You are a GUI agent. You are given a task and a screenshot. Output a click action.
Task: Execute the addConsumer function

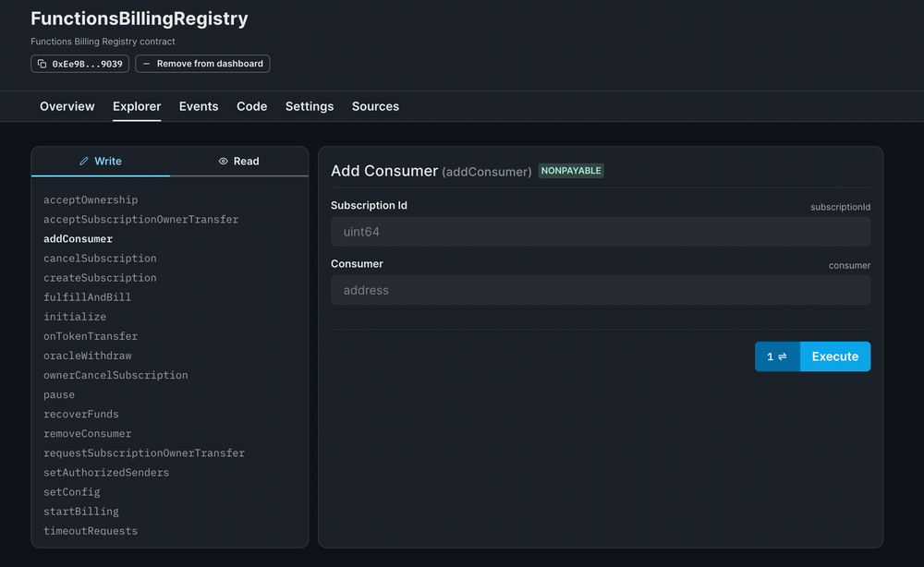pos(834,356)
